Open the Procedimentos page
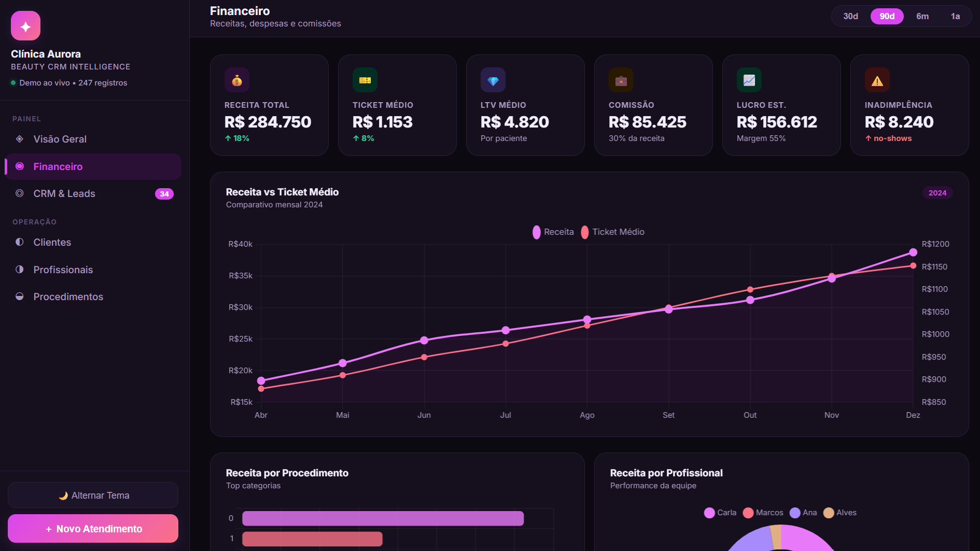 tap(93, 296)
